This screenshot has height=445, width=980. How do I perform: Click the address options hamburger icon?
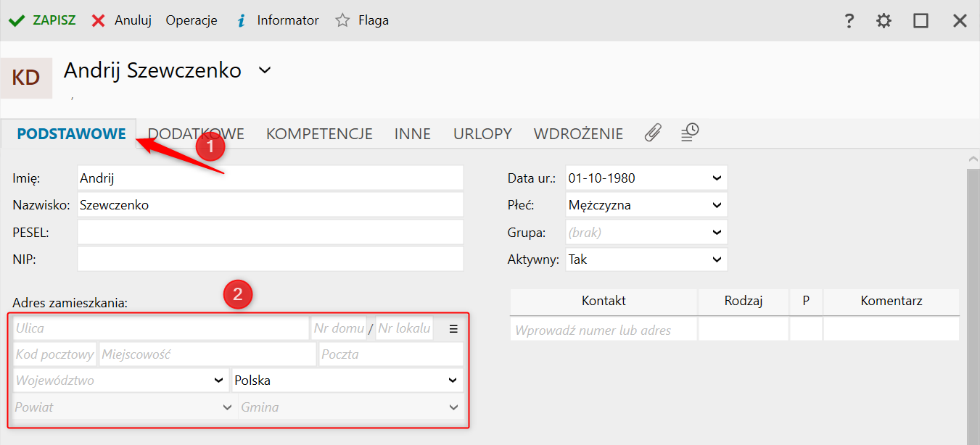coord(453,328)
